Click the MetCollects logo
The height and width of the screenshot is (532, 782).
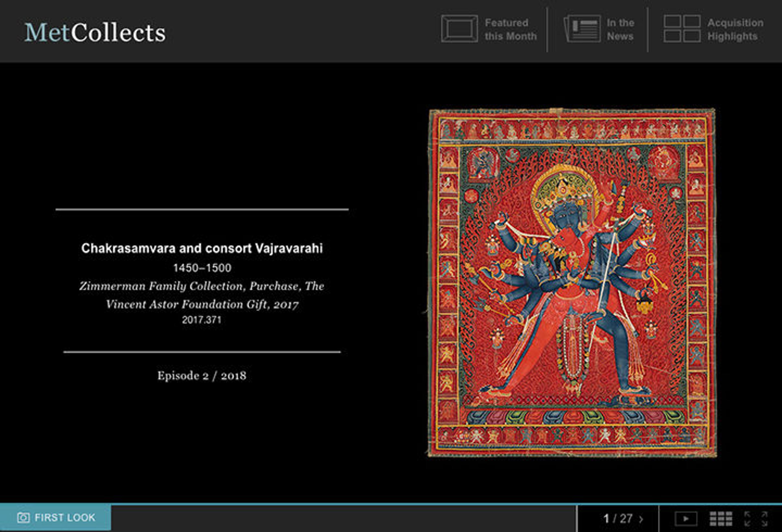click(x=95, y=33)
